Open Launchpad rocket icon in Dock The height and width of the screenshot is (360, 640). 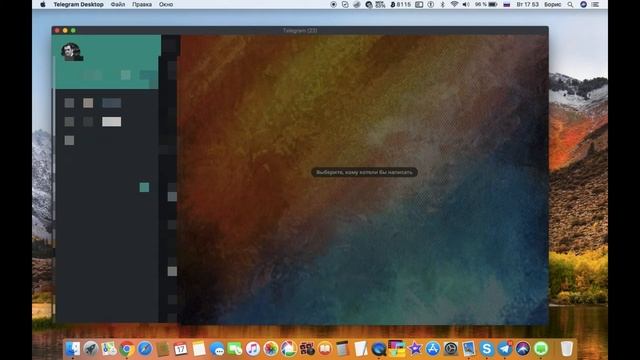(91, 349)
